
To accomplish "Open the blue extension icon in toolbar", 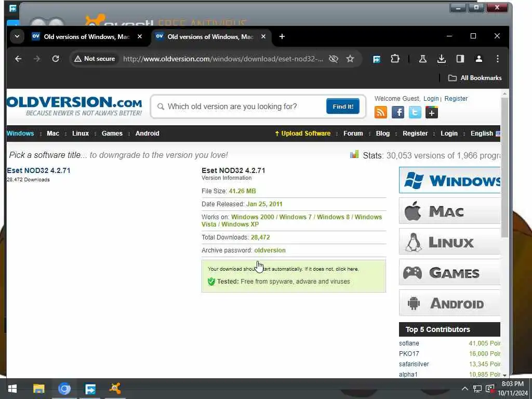I will tap(377, 59).
